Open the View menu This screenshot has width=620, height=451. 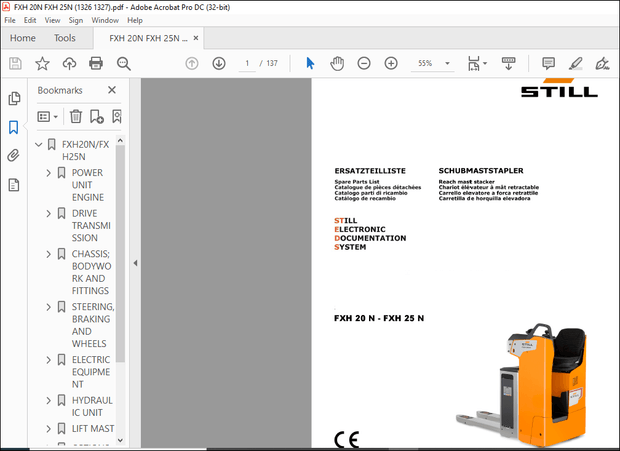click(x=52, y=20)
